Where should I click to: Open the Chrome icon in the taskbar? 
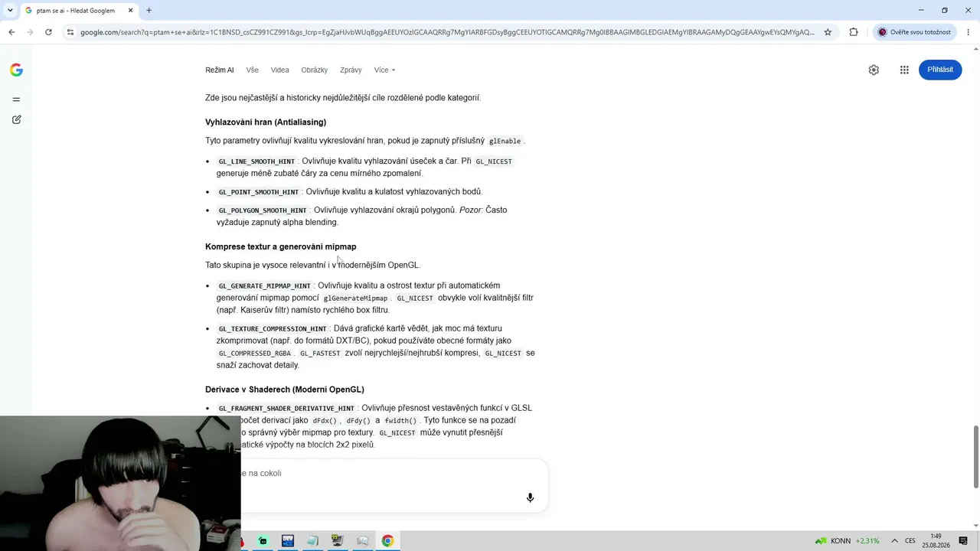[x=387, y=541]
